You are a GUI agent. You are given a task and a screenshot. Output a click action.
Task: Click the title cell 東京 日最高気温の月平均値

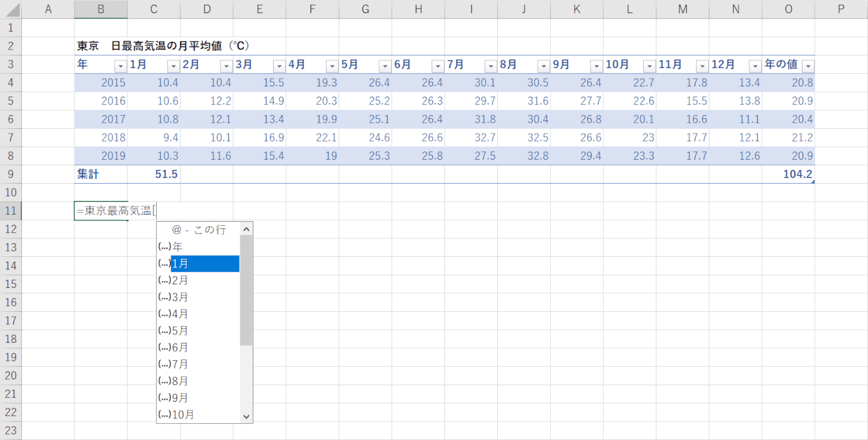pos(163,46)
